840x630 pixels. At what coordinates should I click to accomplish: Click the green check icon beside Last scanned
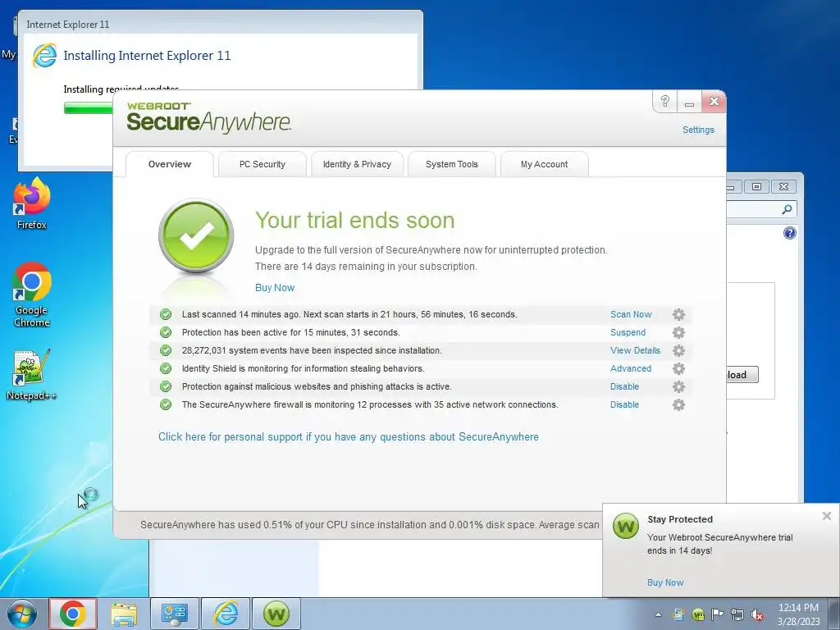166,314
